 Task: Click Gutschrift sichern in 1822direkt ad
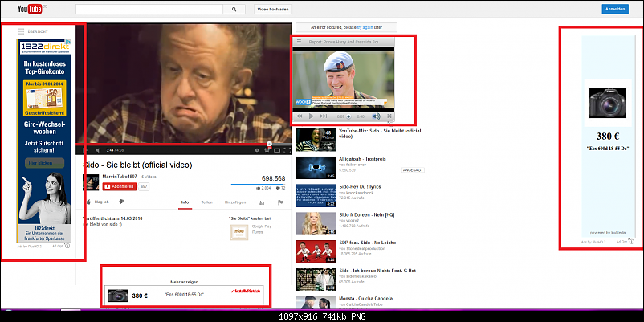coord(45,113)
